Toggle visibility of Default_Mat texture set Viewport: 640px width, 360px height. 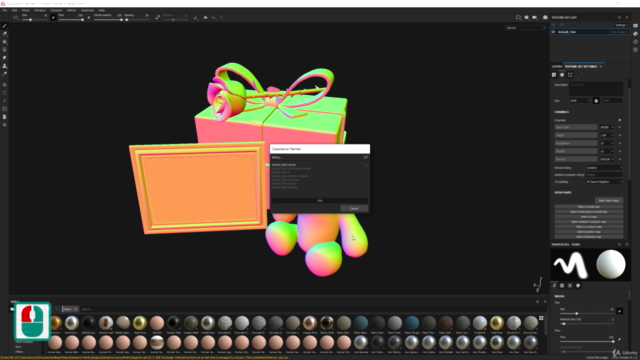[554, 32]
